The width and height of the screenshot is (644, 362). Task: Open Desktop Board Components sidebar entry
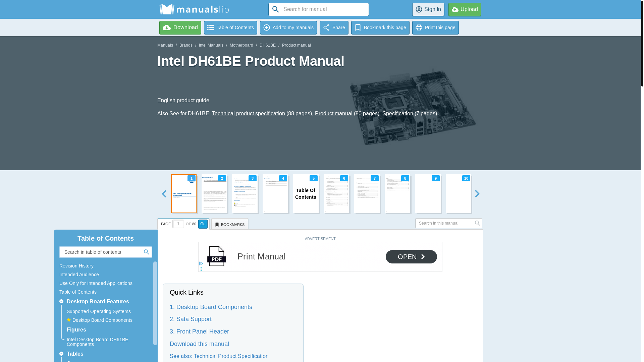pos(102,320)
